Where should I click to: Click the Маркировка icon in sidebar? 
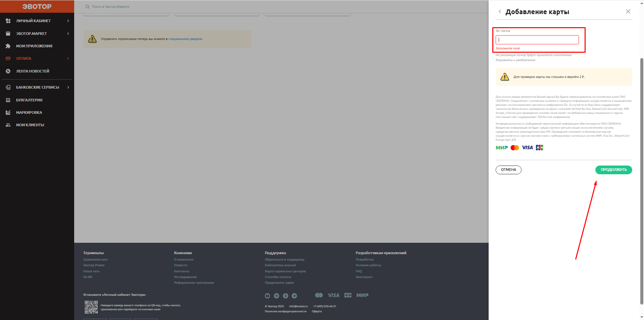coord(8,112)
